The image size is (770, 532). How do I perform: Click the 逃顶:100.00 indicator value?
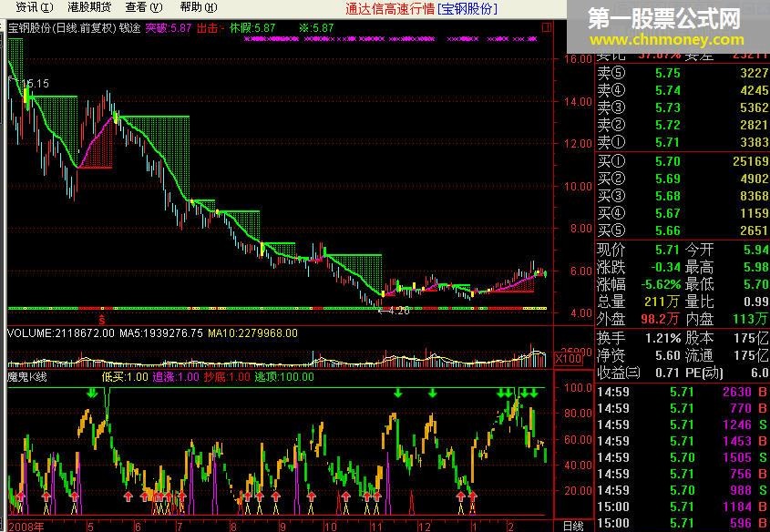click(x=284, y=377)
